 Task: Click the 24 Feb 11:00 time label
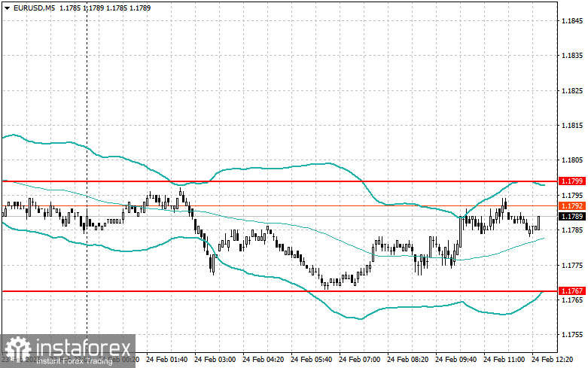pos(504,360)
